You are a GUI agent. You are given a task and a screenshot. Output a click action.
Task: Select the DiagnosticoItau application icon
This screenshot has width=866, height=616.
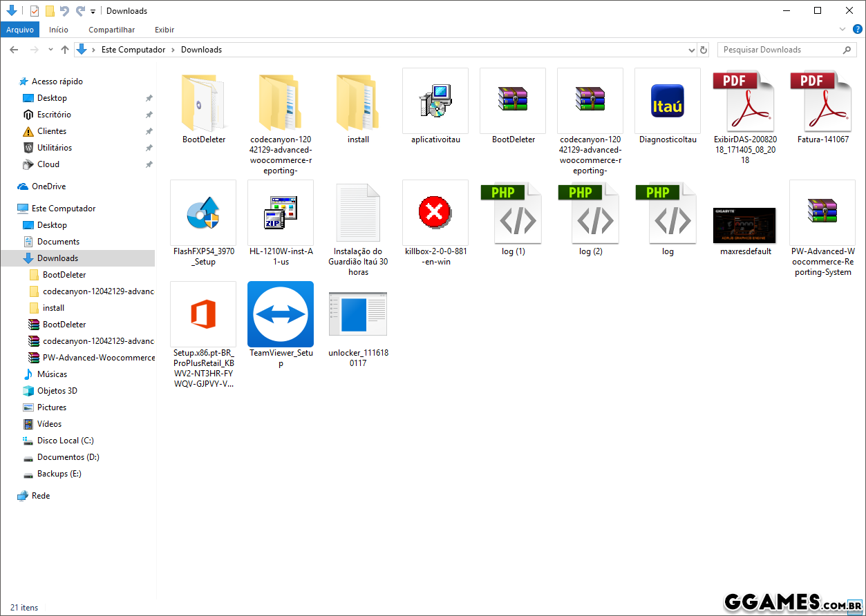(667, 102)
